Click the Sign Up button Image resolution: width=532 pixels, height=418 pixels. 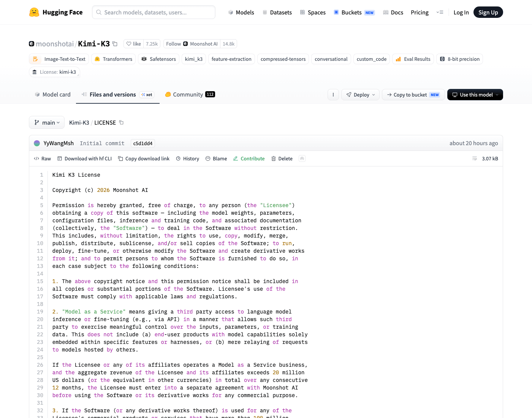pyautogui.click(x=488, y=12)
